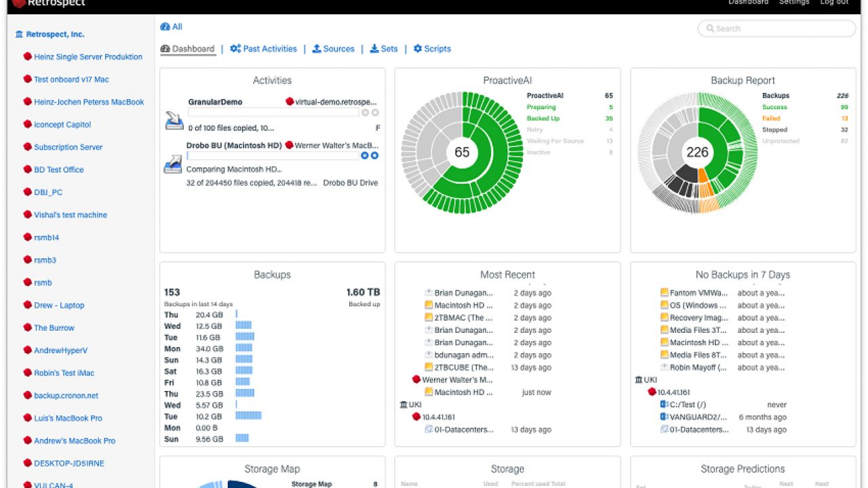The width and height of the screenshot is (868, 488).
Task: Open Werner Walter's MacBook in Activities
Action: (x=336, y=146)
